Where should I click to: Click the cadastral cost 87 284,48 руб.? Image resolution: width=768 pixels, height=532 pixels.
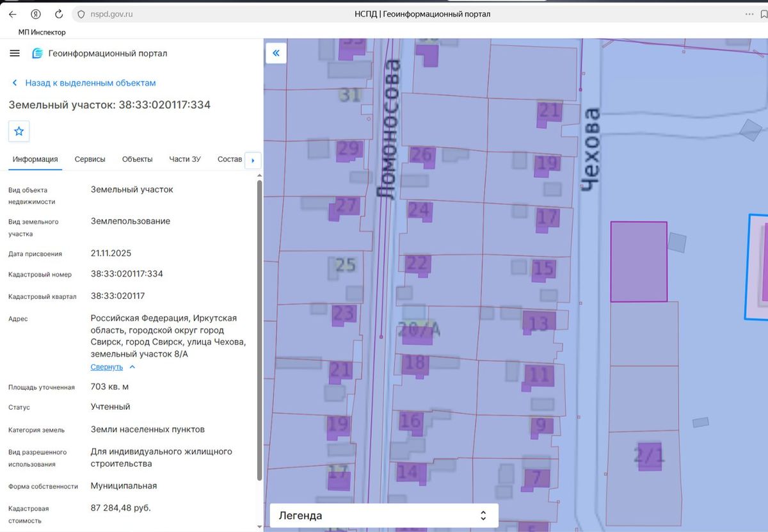coord(121,508)
